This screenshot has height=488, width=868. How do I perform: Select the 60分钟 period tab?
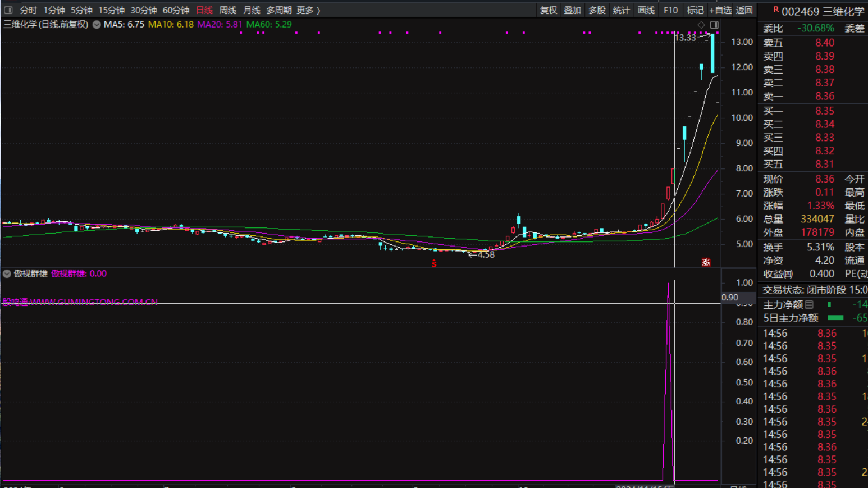(176, 10)
